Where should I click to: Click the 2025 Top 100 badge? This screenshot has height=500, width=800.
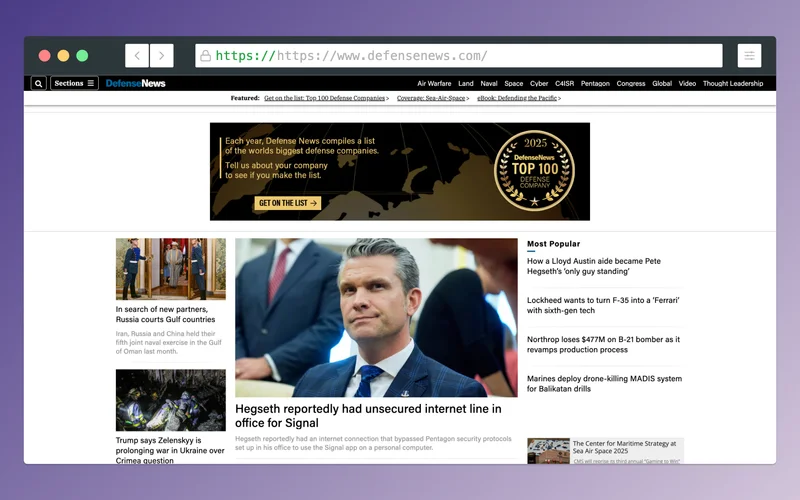[535, 170]
